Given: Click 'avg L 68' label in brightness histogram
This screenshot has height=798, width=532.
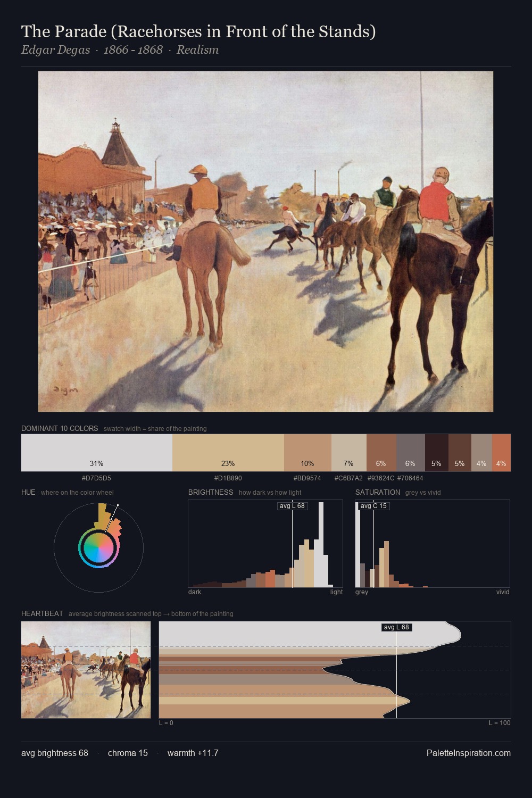Looking at the screenshot, I should (x=292, y=506).
